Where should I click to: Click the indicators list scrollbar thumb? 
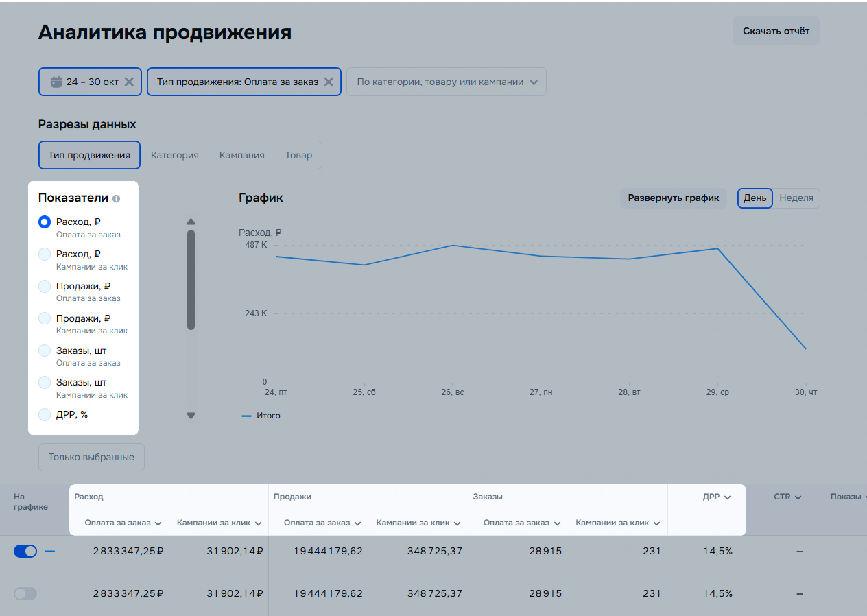(191, 280)
